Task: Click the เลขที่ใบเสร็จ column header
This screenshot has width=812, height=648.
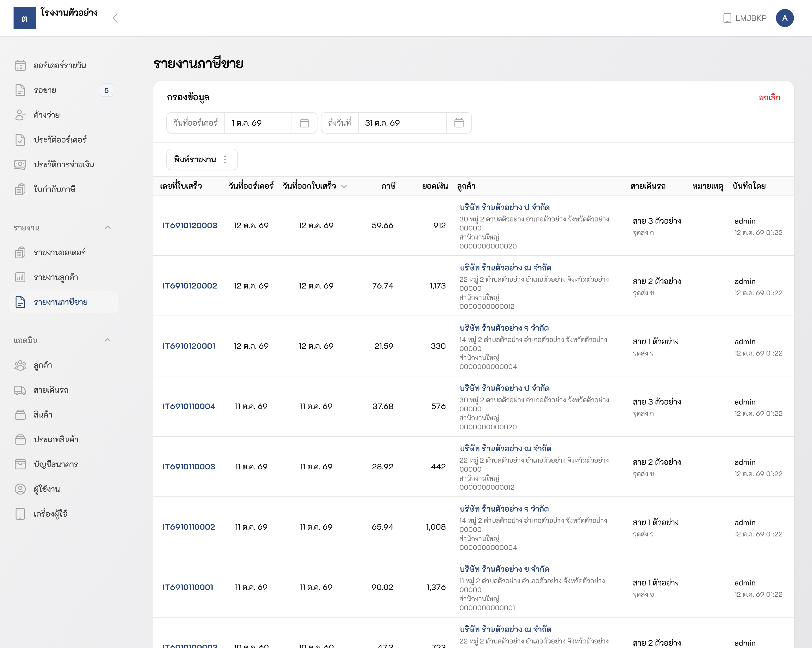Action: point(181,186)
